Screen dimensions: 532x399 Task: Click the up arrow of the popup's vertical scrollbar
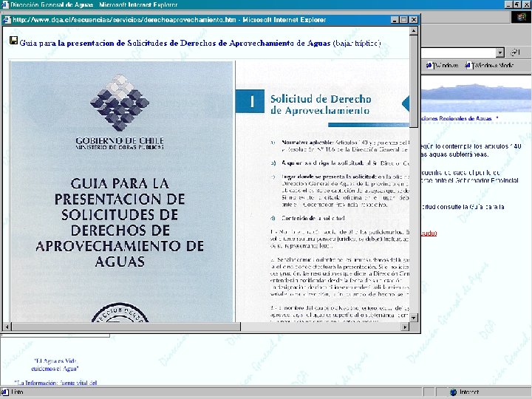click(x=413, y=31)
